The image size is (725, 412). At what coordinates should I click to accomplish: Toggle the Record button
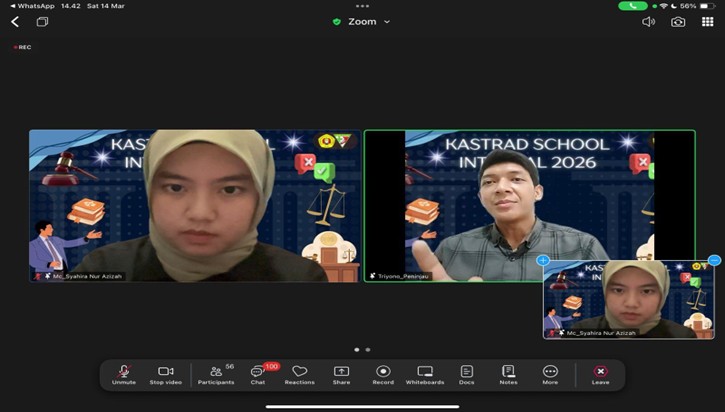pos(383,373)
